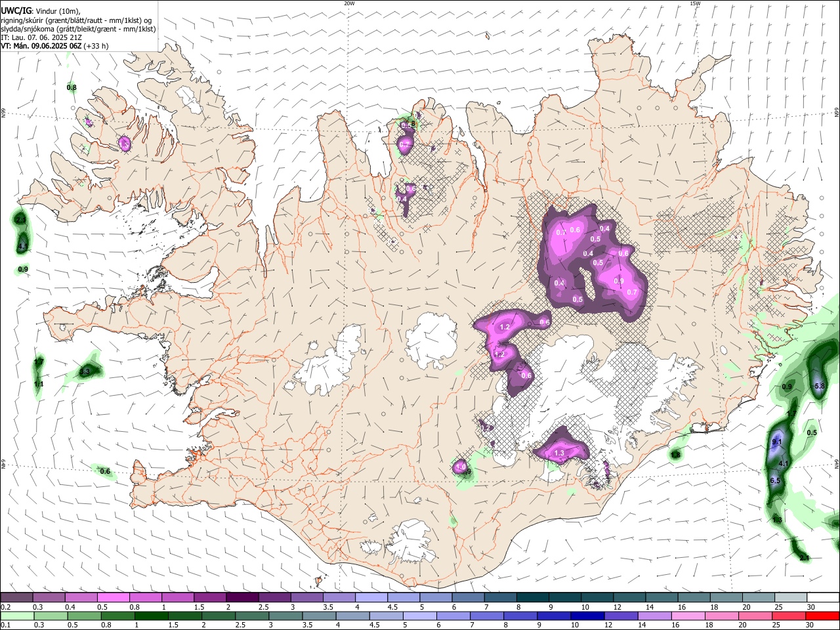Select the darkest purple 2 snow legend swatch
This screenshot has height=630, width=840.
(x=241, y=598)
